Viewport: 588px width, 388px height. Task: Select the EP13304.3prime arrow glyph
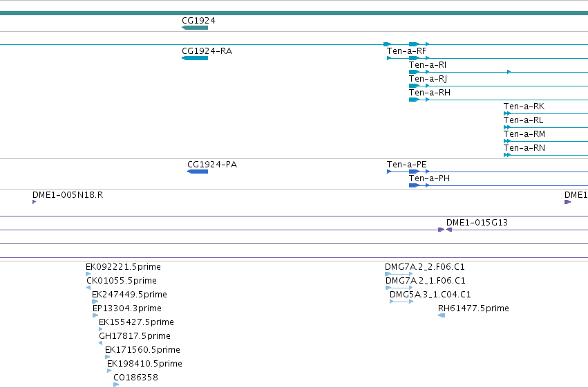click(95, 315)
